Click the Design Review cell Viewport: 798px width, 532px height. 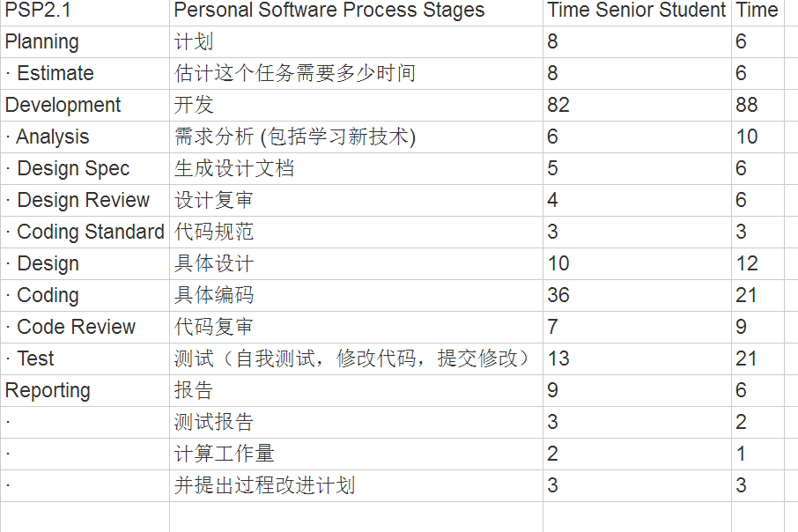pyautogui.click(x=83, y=201)
